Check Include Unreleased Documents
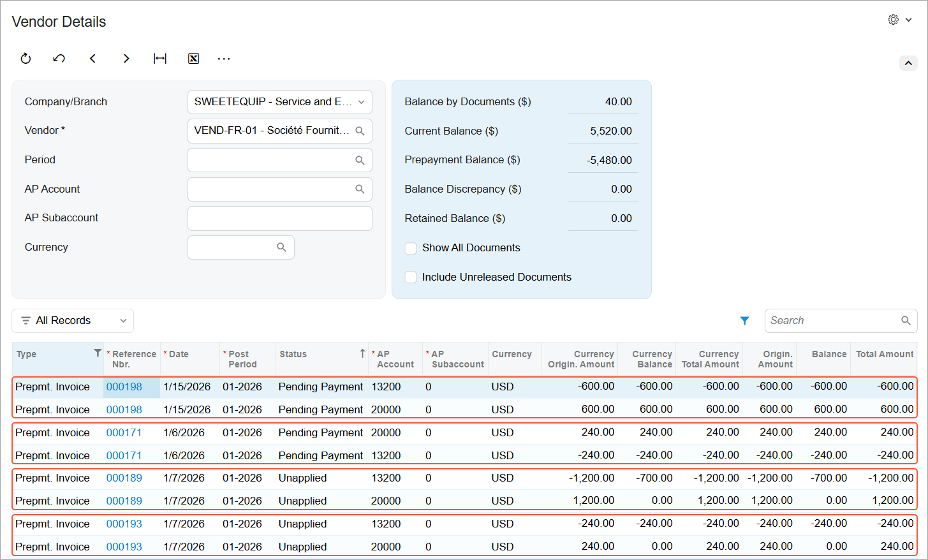928x560 pixels. pos(411,277)
